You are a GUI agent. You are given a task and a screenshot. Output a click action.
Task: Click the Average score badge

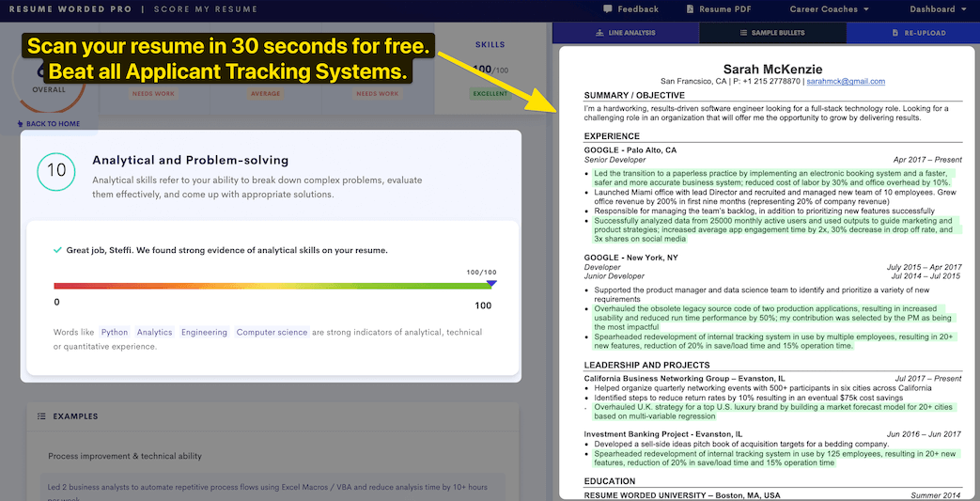pos(268,94)
